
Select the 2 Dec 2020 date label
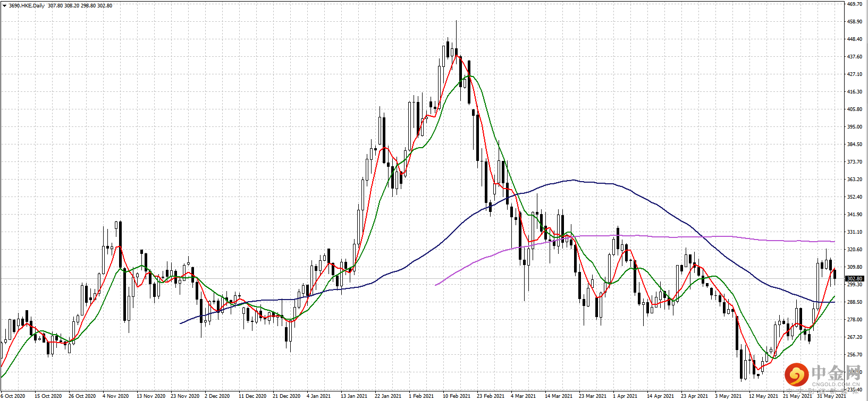(x=217, y=396)
